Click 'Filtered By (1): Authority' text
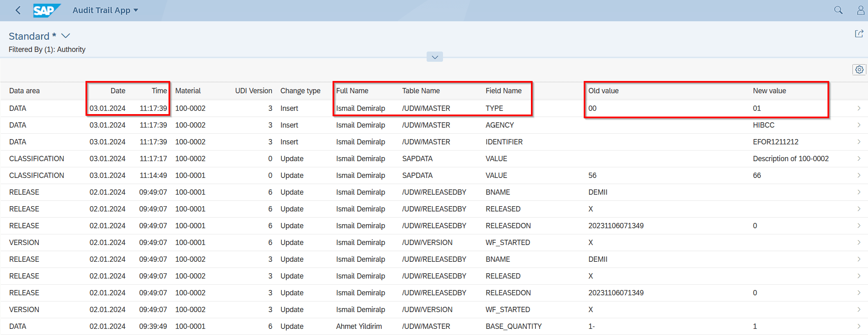The height and width of the screenshot is (335, 868). (47, 49)
